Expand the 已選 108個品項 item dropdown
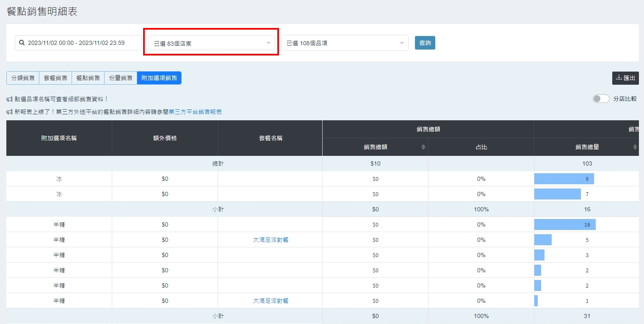644x324 pixels. tap(345, 43)
